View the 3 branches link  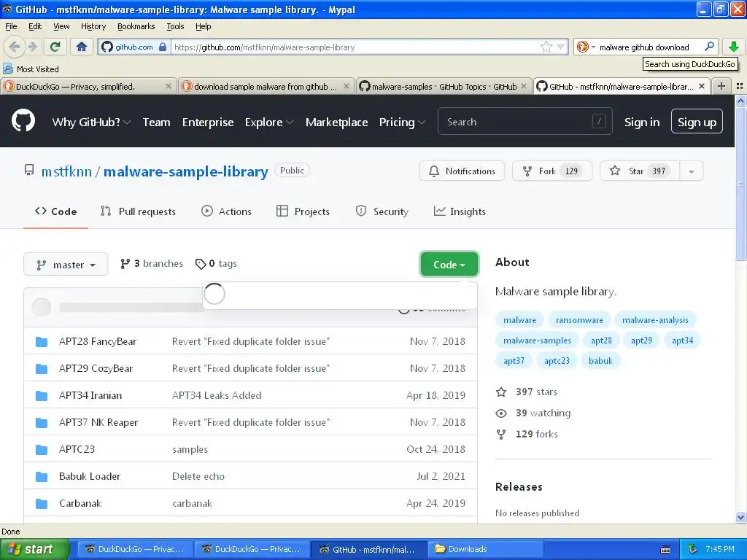151,264
